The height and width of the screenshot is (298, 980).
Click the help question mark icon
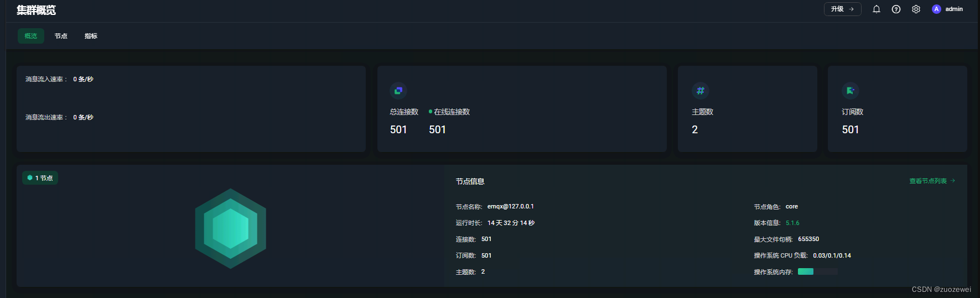click(896, 9)
